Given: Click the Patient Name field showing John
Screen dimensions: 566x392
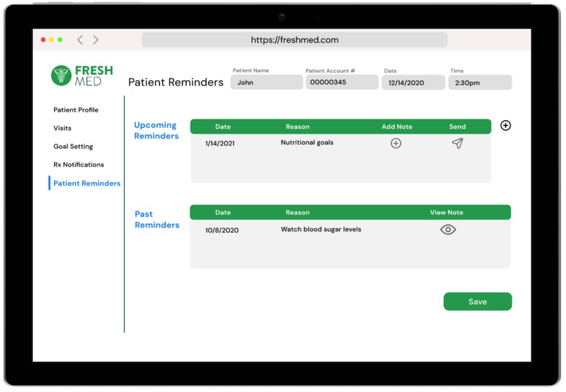Looking at the screenshot, I should coord(266,82).
